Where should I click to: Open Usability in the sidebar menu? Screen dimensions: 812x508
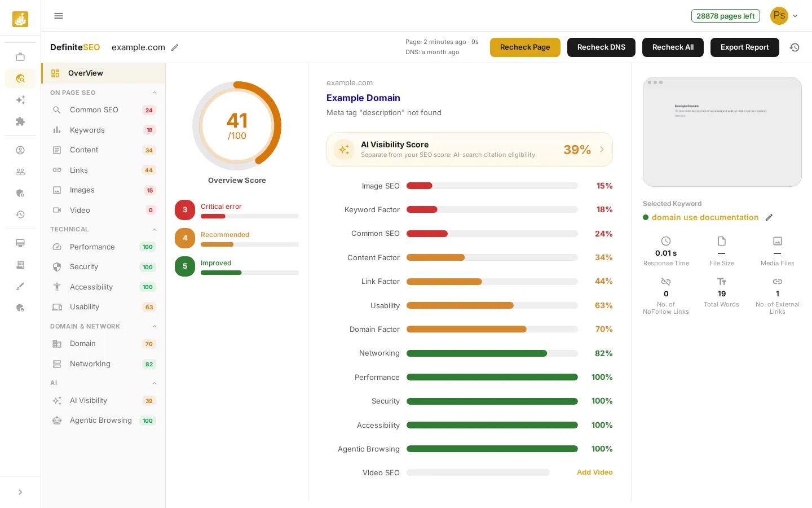[x=103, y=307]
